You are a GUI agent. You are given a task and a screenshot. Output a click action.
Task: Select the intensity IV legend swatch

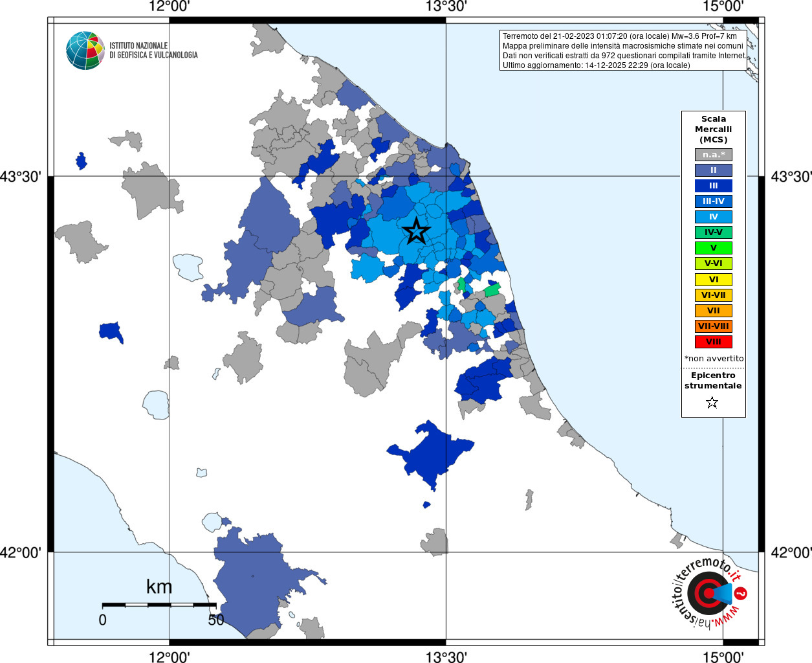(x=714, y=217)
